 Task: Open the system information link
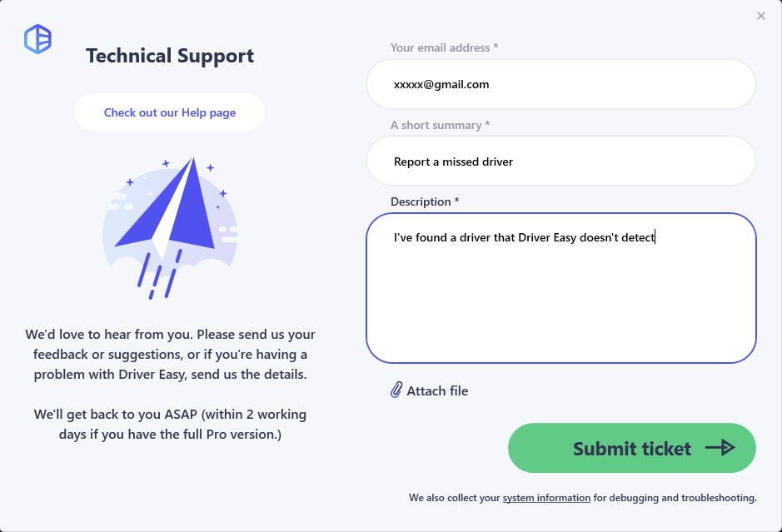click(546, 498)
